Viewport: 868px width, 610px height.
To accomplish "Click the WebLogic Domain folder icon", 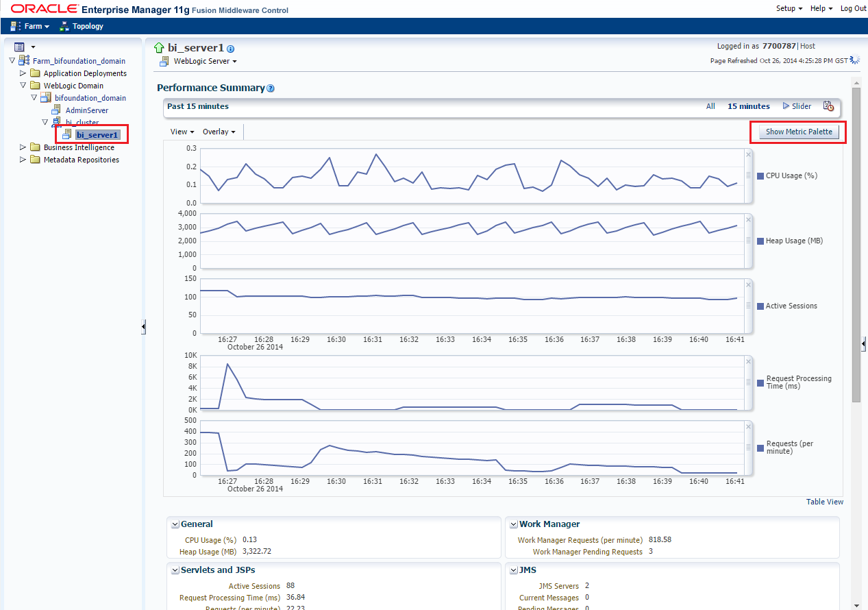I will click(x=35, y=86).
